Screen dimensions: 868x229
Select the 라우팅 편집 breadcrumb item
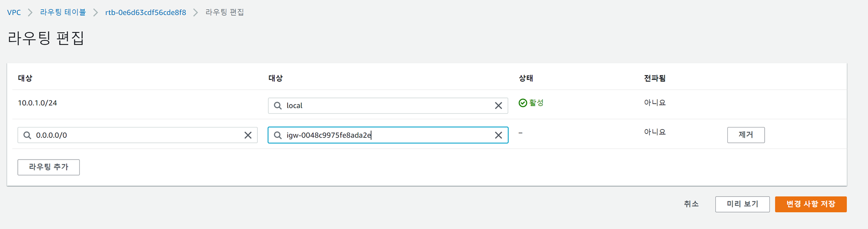click(224, 13)
